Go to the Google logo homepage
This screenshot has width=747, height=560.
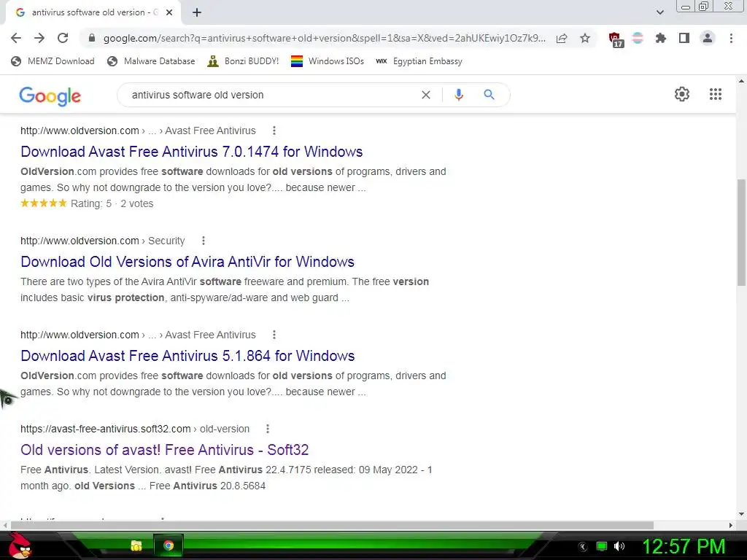pyautogui.click(x=50, y=96)
